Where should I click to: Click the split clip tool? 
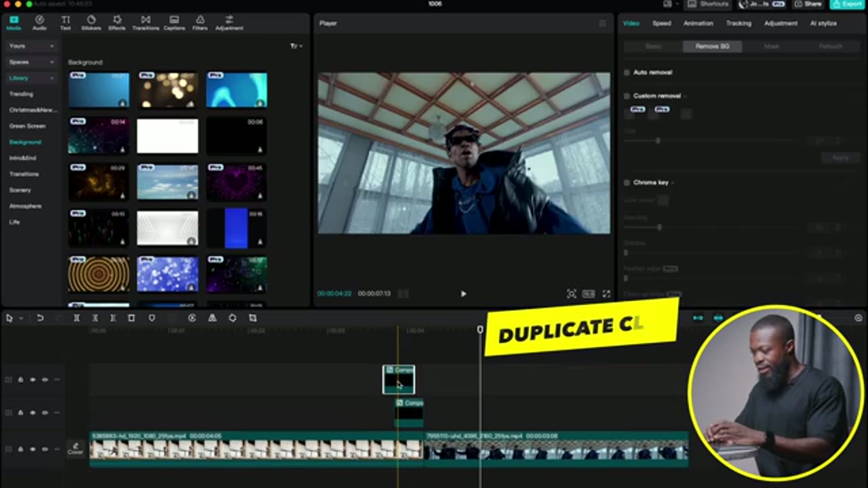tap(77, 318)
